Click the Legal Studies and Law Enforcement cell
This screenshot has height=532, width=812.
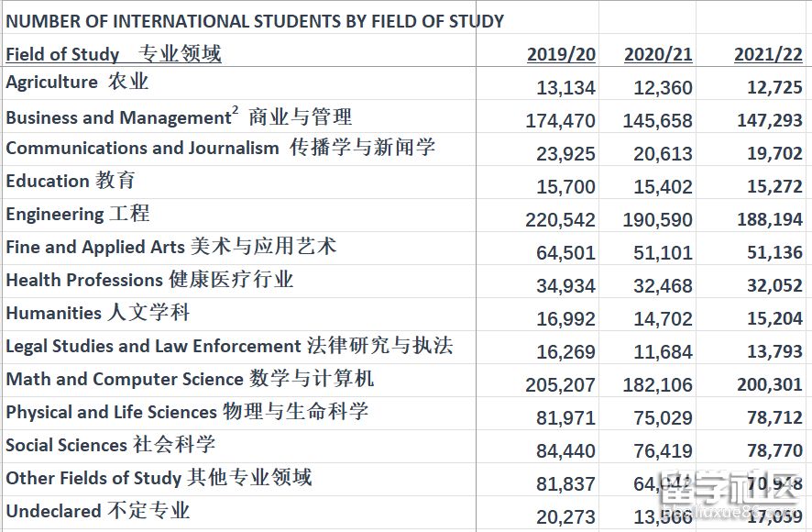tap(229, 347)
